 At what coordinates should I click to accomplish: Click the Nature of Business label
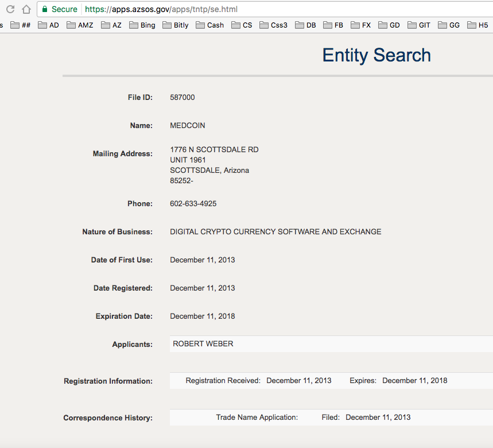point(117,232)
